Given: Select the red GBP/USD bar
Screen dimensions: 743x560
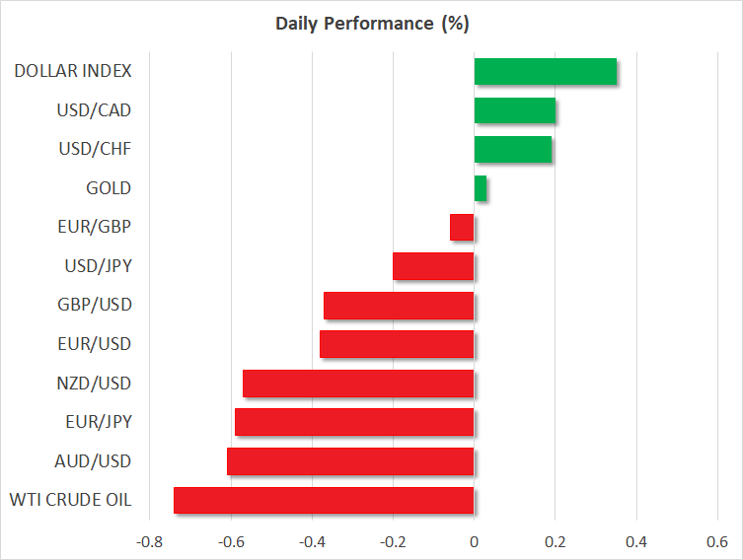Looking at the screenshot, I should click(399, 306).
